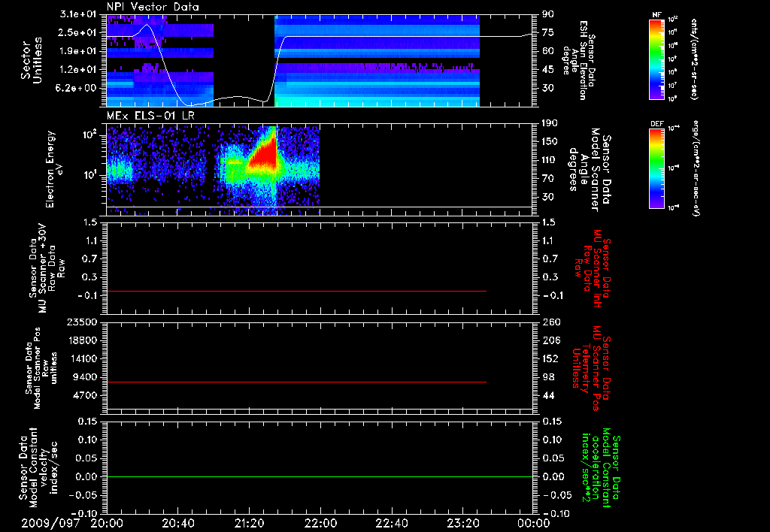This screenshot has height=532, width=770.
Task: Click the 206 telemetry tick value
Action: (550, 340)
